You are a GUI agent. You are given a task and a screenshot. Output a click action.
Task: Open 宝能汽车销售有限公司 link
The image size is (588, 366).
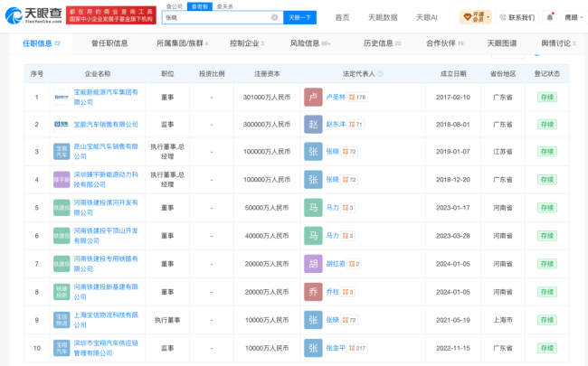tap(106, 125)
